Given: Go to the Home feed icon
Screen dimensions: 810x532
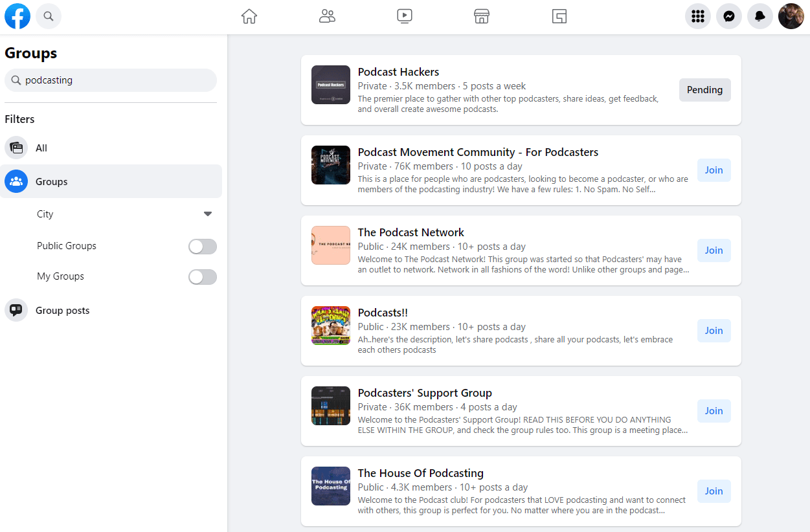Looking at the screenshot, I should [x=249, y=16].
